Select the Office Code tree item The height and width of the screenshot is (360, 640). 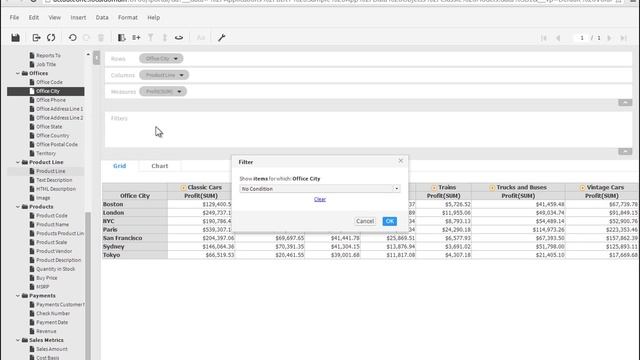(49, 82)
